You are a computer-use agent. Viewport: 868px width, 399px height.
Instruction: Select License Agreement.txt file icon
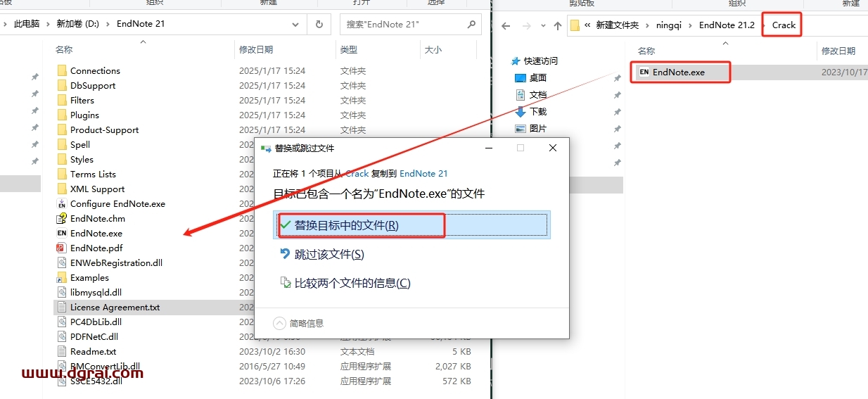[x=62, y=307]
